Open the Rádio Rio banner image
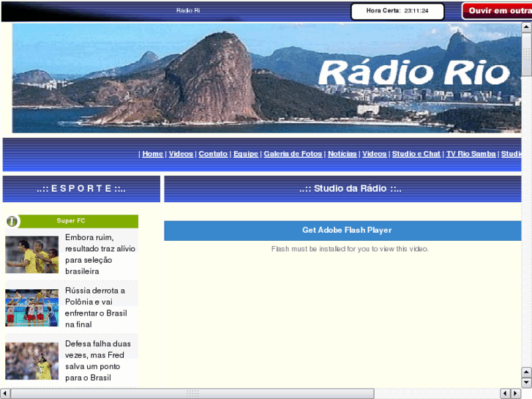 pyautogui.click(x=266, y=78)
